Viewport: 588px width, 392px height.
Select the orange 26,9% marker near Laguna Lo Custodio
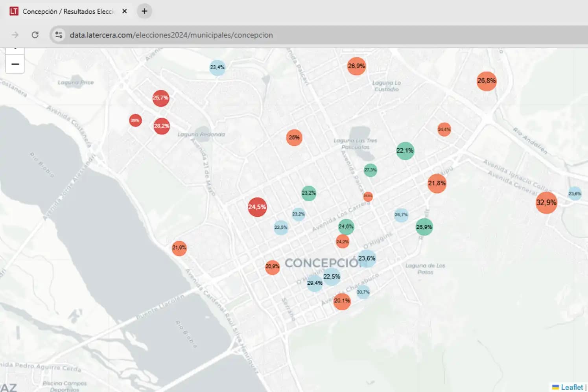(356, 66)
